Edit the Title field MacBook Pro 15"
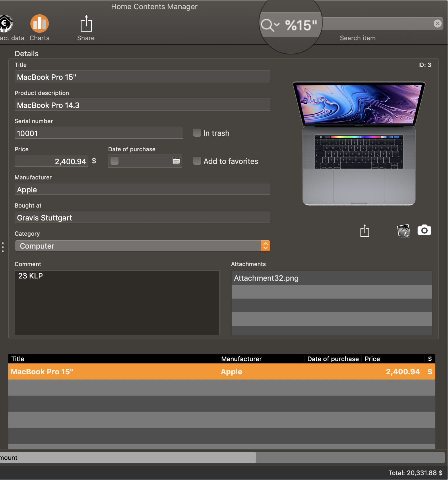 pyautogui.click(x=142, y=77)
